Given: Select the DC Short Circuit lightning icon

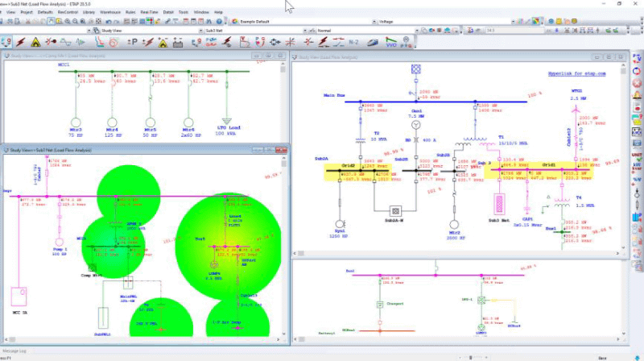Looking at the screenshot, I should [148, 42].
